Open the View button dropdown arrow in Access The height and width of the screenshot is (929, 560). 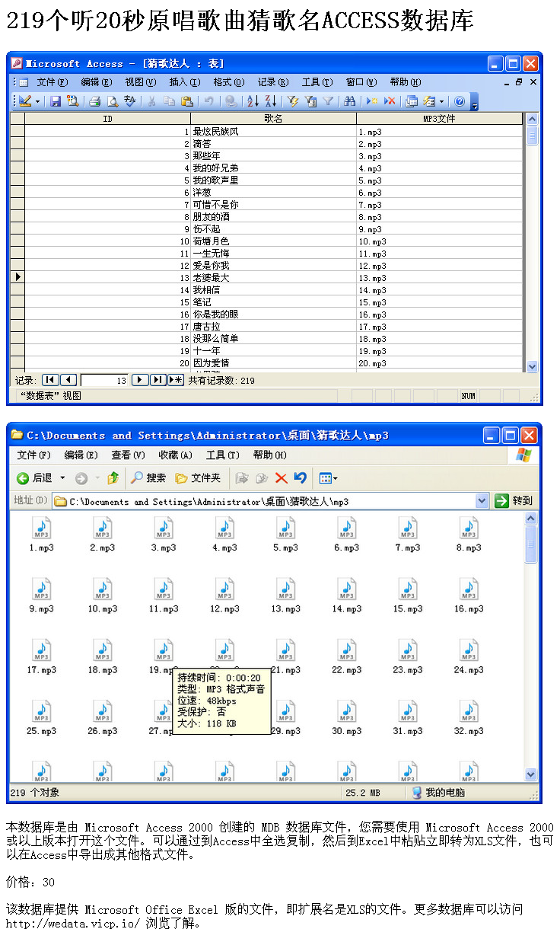pyautogui.click(x=38, y=101)
